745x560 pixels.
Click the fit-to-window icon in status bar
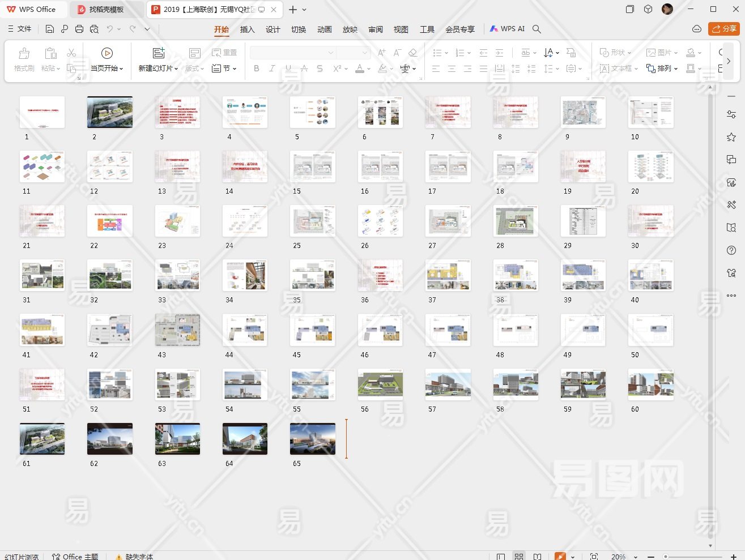click(x=594, y=557)
